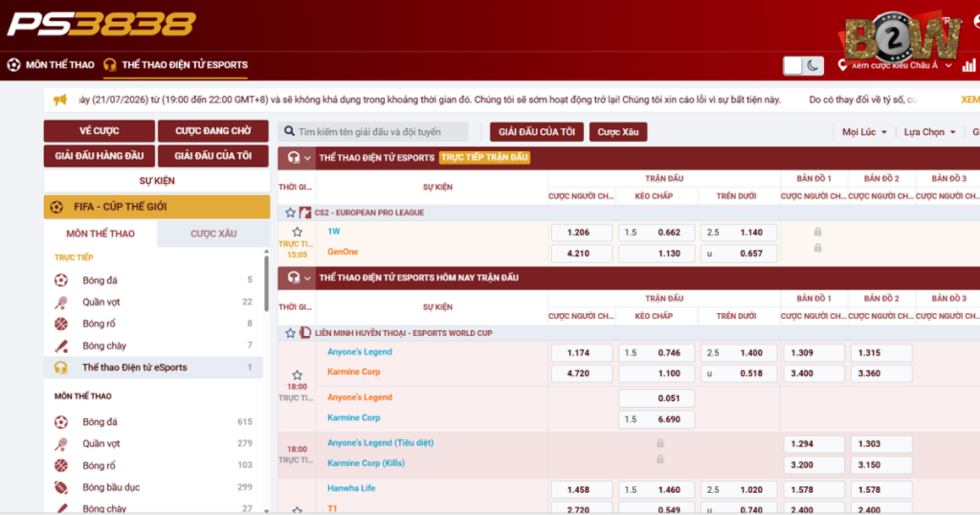
Task: Select Karmine Corp moneyline 4.720
Action: (x=581, y=373)
